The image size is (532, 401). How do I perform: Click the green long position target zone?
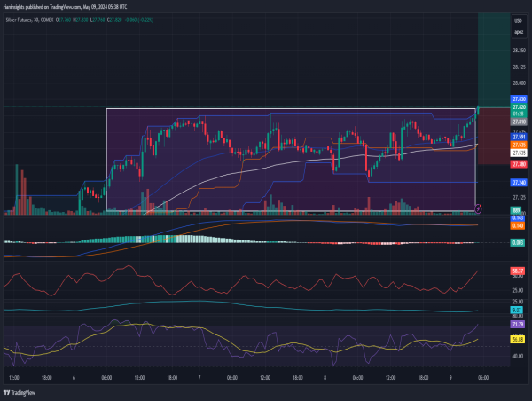(x=494, y=60)
